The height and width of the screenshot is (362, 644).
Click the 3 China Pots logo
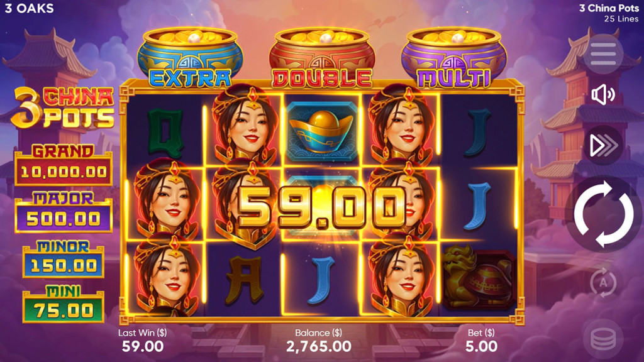pos(62,108)
